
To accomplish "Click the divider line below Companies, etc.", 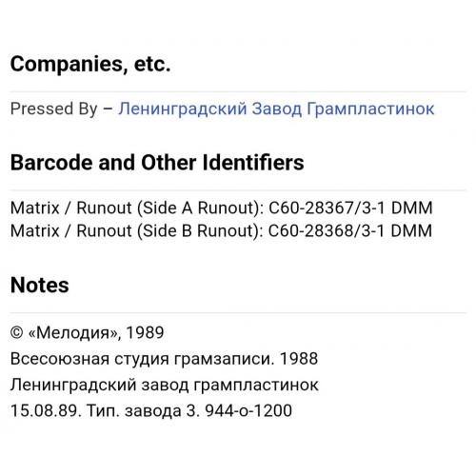I will tap(238, 92).
